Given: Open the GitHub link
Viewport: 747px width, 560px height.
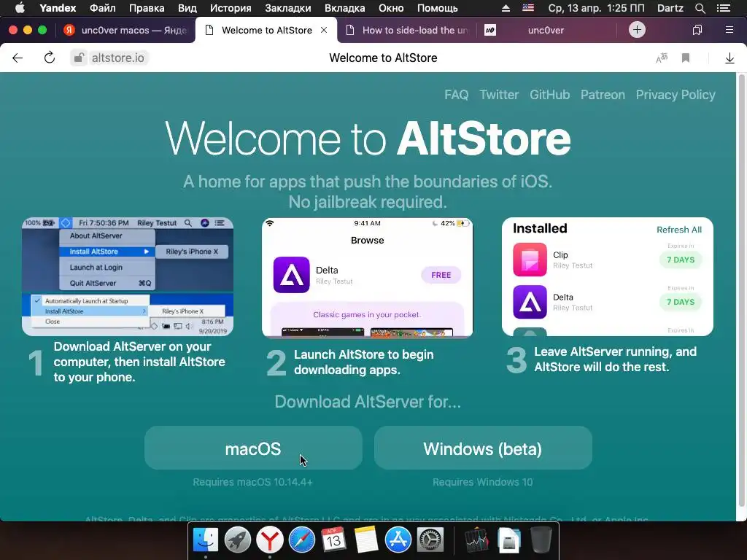Looking at the screenshot, I should tap(549, 95).
